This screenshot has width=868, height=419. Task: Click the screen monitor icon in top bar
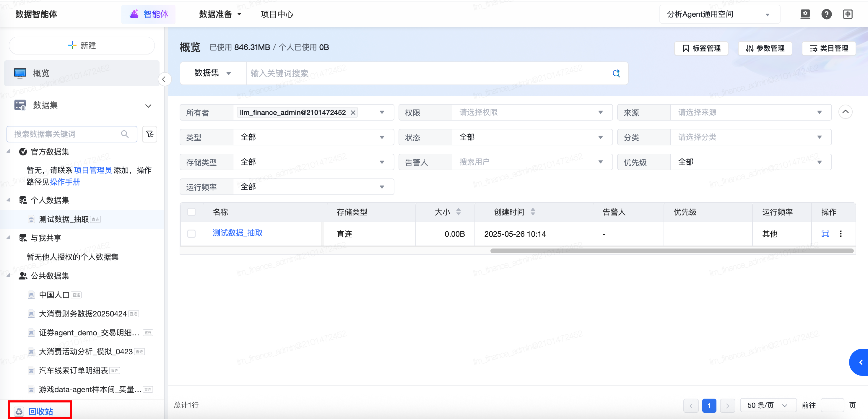click(x=805, y=14)
